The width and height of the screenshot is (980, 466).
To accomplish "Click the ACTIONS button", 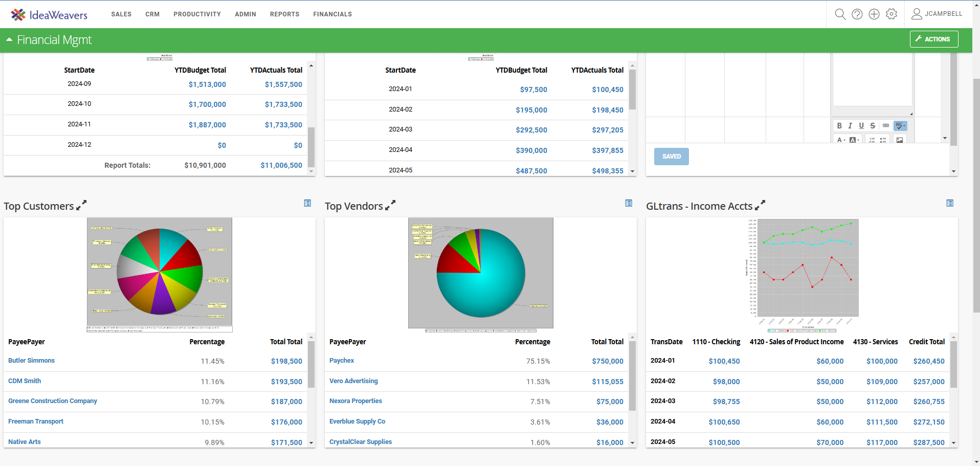I will pyautogui.click(x=934, y=39).
